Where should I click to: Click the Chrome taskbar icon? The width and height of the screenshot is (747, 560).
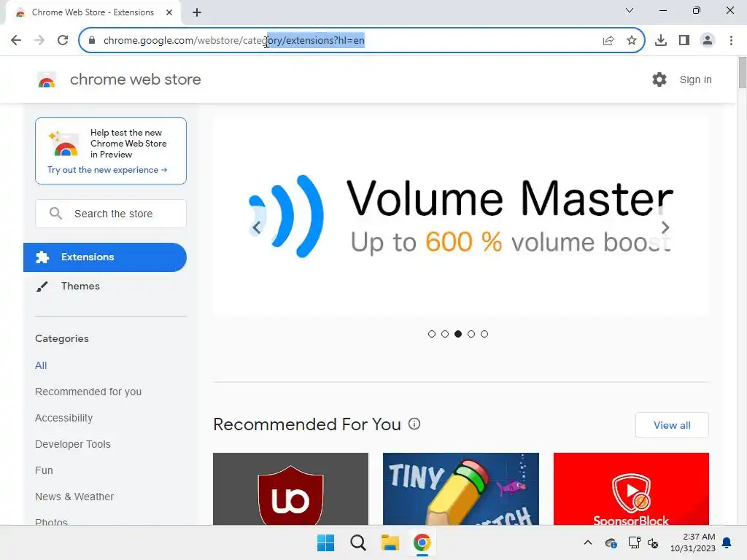tap(422, 542)
